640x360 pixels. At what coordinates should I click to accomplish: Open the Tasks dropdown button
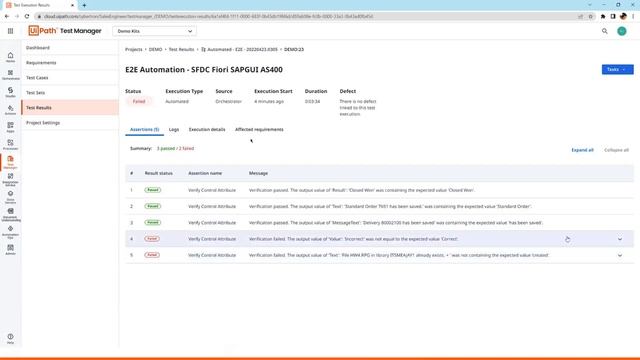tap(618, 69)
